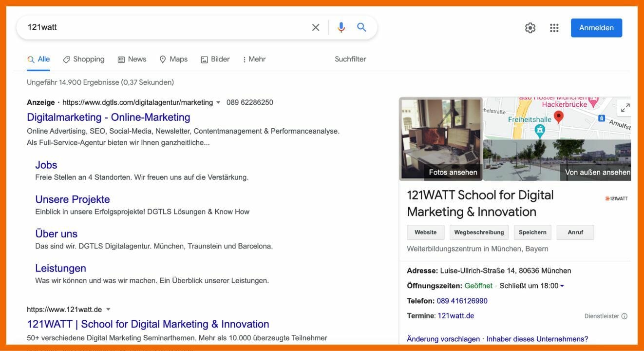Expand opening hours next to 'Schließt um 18:00'

[562, 286]
